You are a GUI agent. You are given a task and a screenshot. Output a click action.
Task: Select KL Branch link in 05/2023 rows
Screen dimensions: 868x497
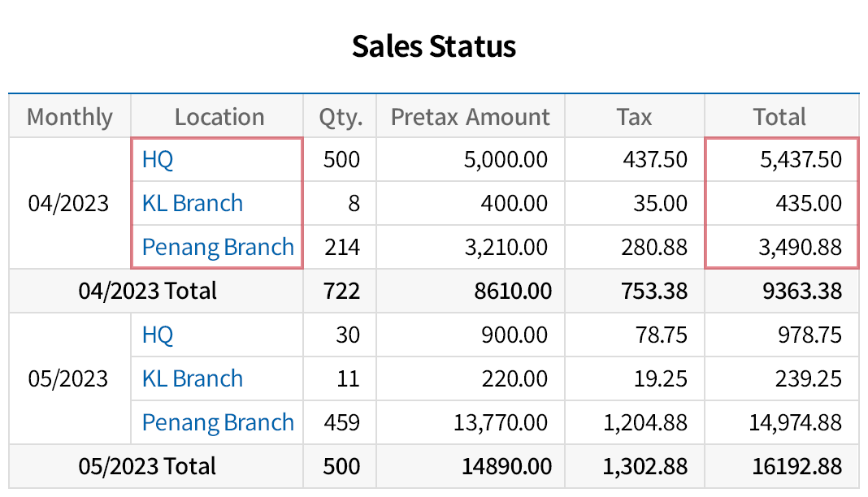pos(192,378)
